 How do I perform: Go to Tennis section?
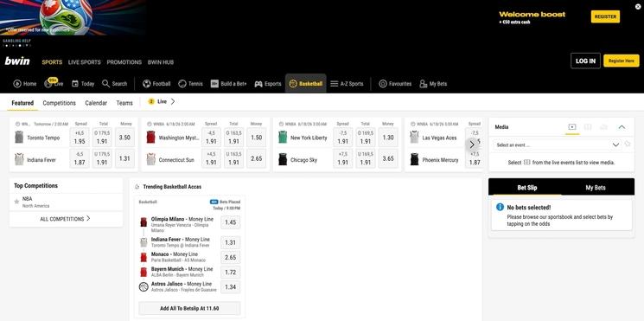click(190, 84)
